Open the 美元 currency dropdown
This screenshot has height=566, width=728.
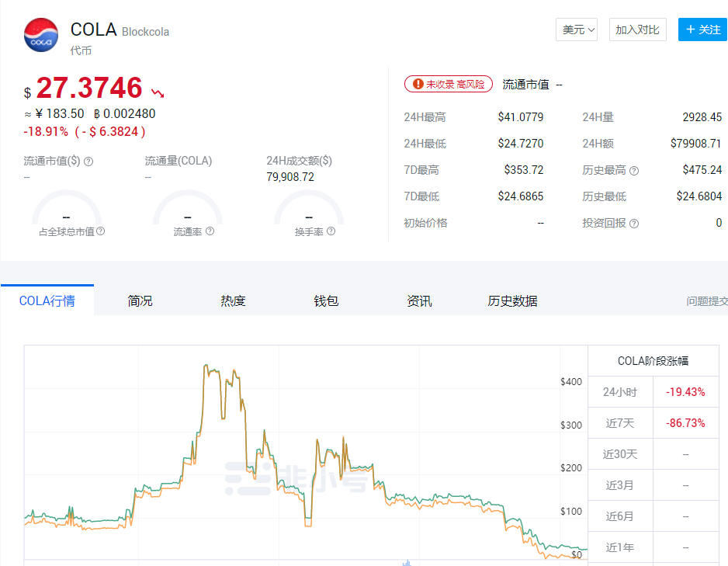click(576, 30)
